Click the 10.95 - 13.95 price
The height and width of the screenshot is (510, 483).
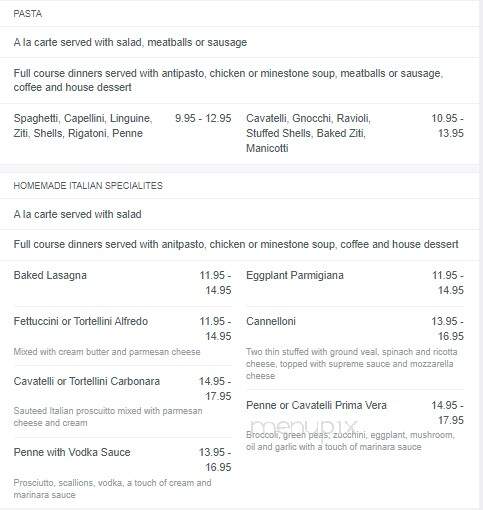(447, 126)
